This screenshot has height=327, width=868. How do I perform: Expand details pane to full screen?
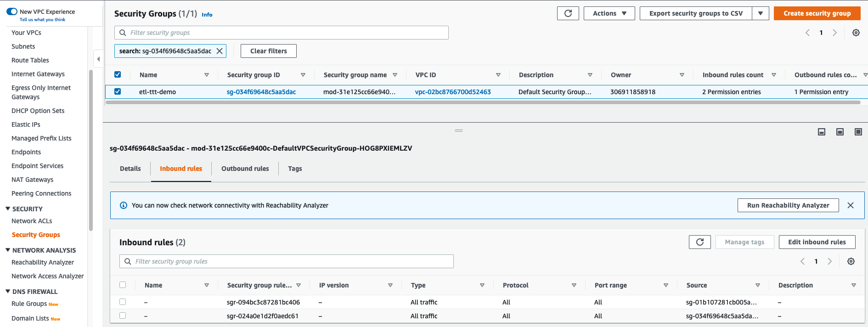[x=858, y=132]
